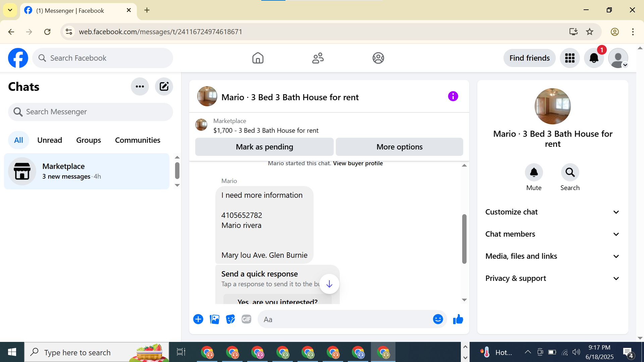
Task: Open the Friends icon in top navigation
Action: pyautogui.click(x=318, y=58)
